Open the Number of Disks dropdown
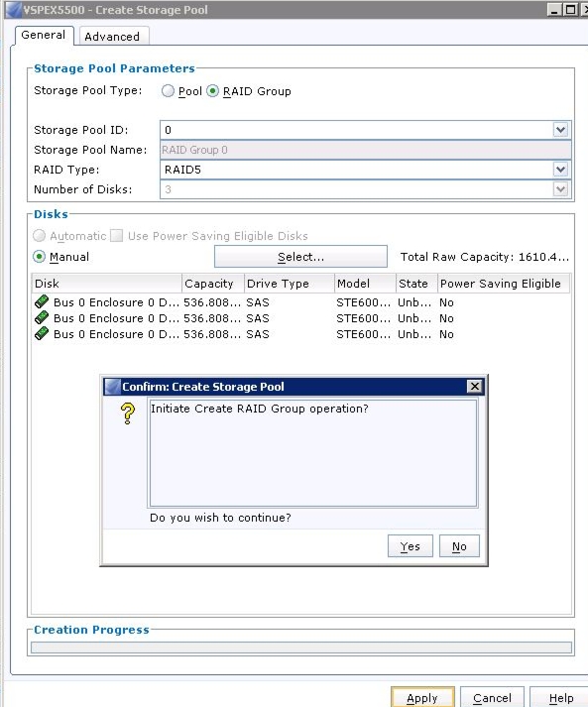588x707 pixels. (x=560, y=189)
